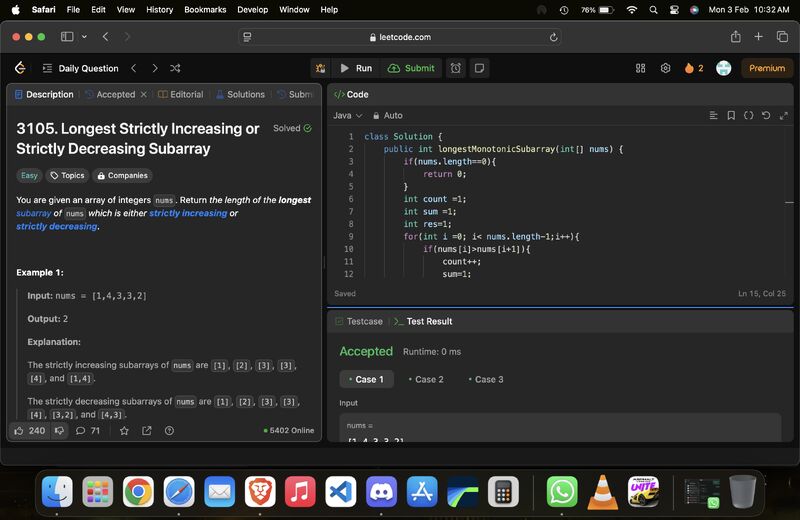This screenshot has width=800, height=520.
Task: Dislike the problem with thumbs down
Action: (x=59, y=431)
